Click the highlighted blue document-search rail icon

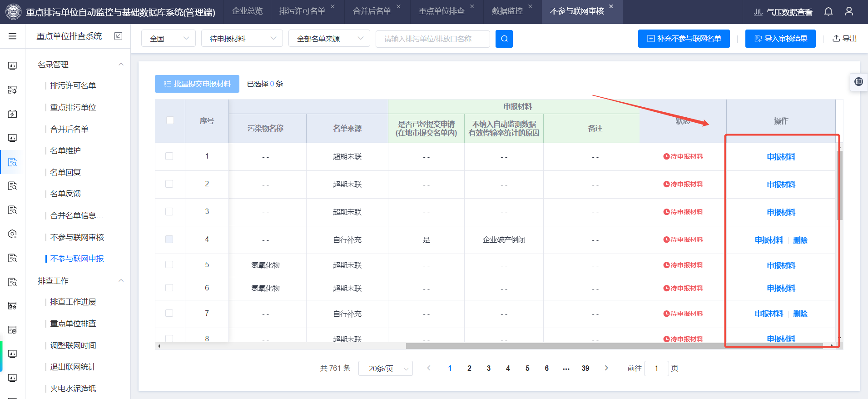tap(13, 162)
